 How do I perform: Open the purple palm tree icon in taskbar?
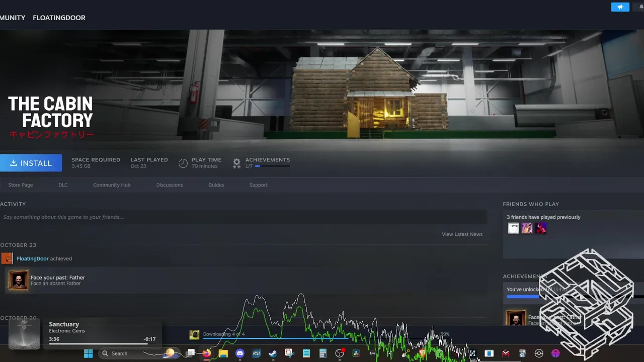[x=555, y=353]
